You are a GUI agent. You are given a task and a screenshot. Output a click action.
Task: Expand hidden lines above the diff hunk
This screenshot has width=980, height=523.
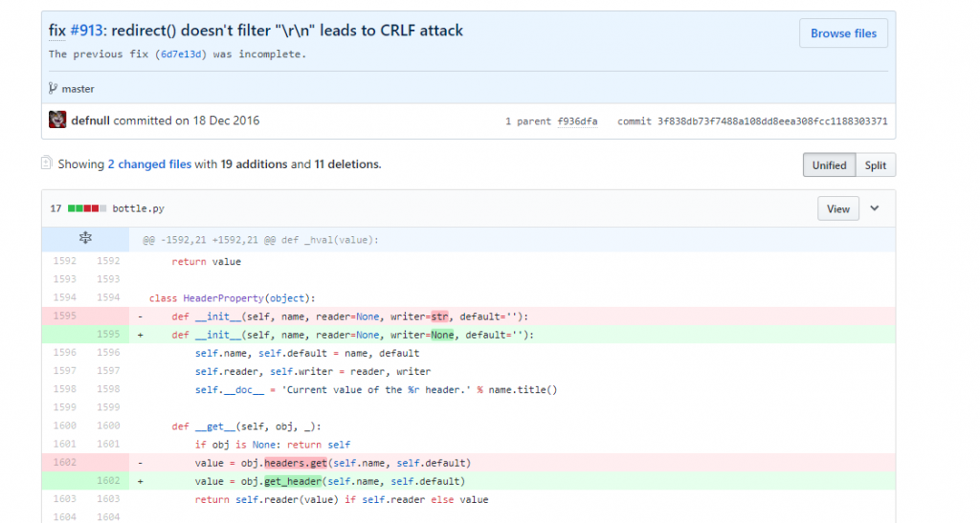(84, 239)
